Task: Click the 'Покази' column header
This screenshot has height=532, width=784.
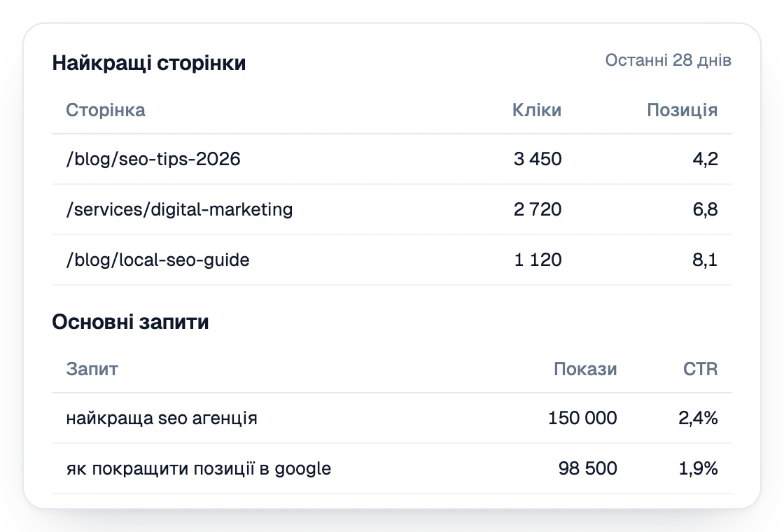Action: 585,369
